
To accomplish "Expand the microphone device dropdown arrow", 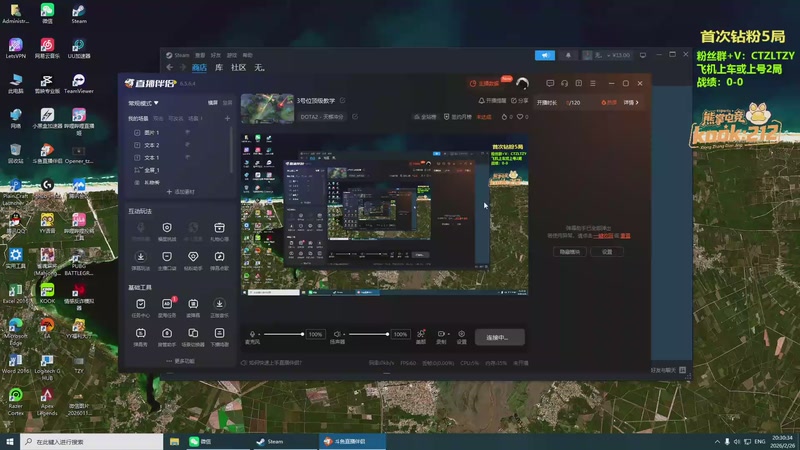I will coord(260,334).
